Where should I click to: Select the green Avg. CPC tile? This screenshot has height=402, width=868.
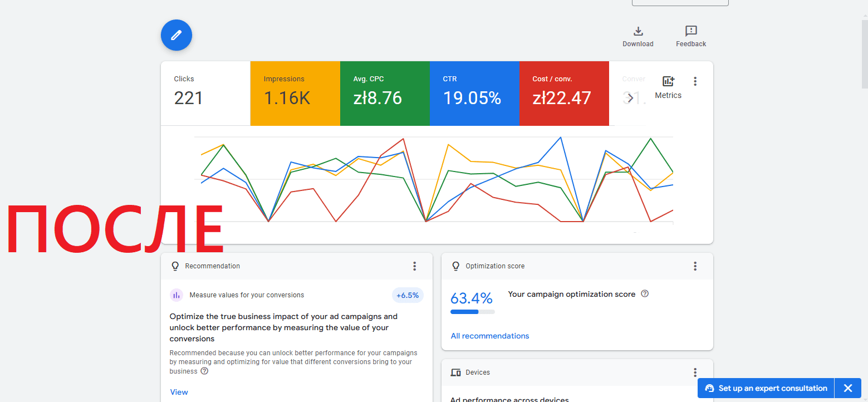pyautogui.click(x=385, y=93)
